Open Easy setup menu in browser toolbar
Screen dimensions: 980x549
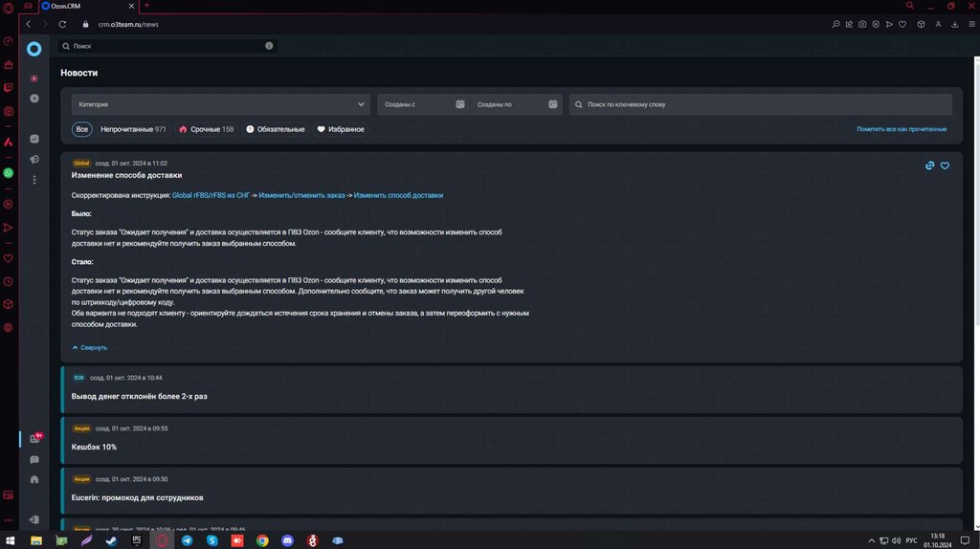pos(972,24)
